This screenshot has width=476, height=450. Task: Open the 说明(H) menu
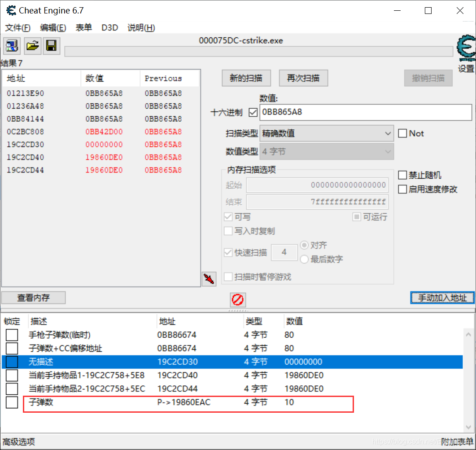pos(141,28)
